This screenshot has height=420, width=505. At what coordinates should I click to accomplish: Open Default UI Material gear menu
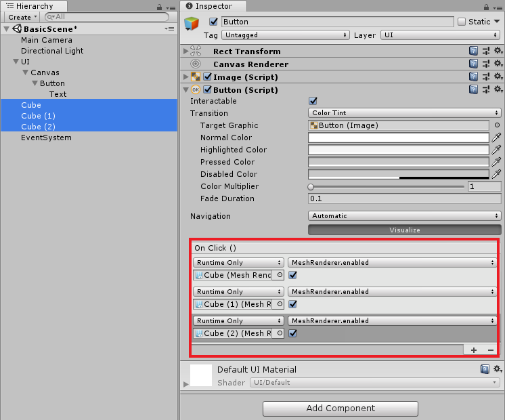point(498,369)
